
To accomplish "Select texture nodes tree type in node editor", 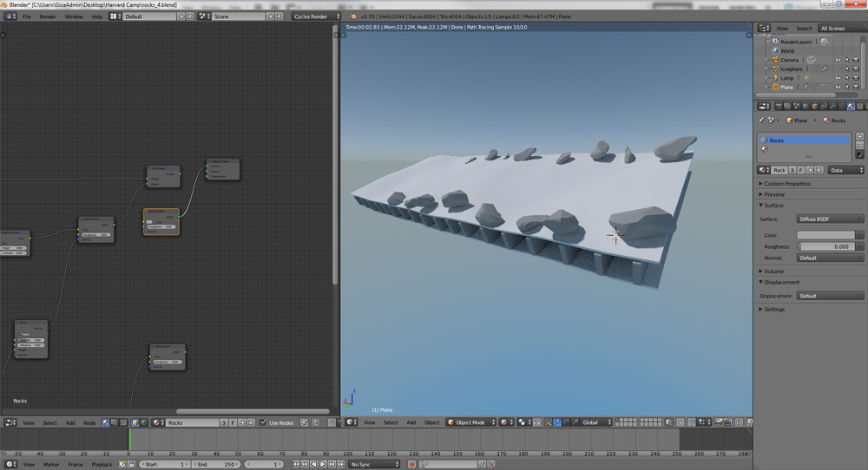I will point(123,422).
